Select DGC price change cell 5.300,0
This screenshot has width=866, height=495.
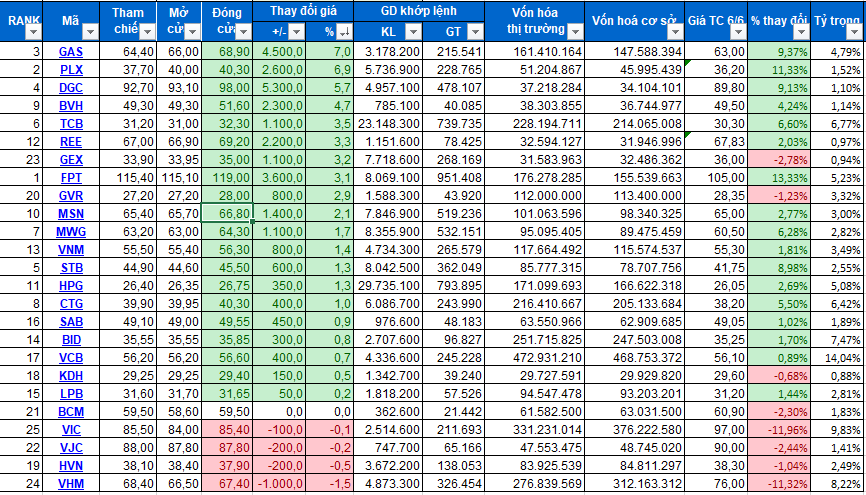click(279, 88)
